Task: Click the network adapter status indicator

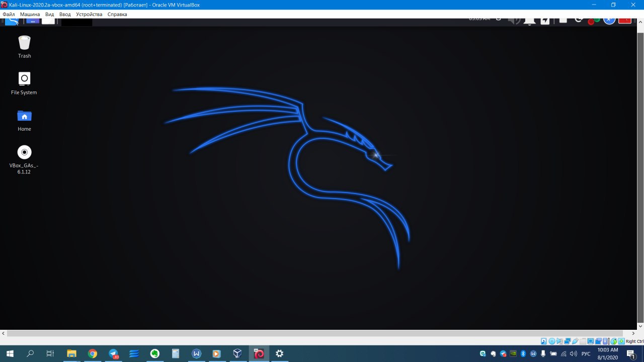Action: click(x=568, y=341)
